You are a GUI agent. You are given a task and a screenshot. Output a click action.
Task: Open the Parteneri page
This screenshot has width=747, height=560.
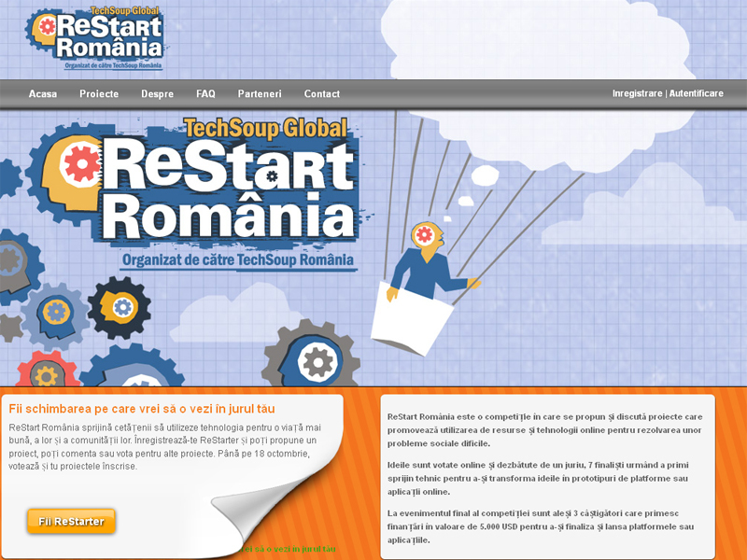(x=260, y=94)
